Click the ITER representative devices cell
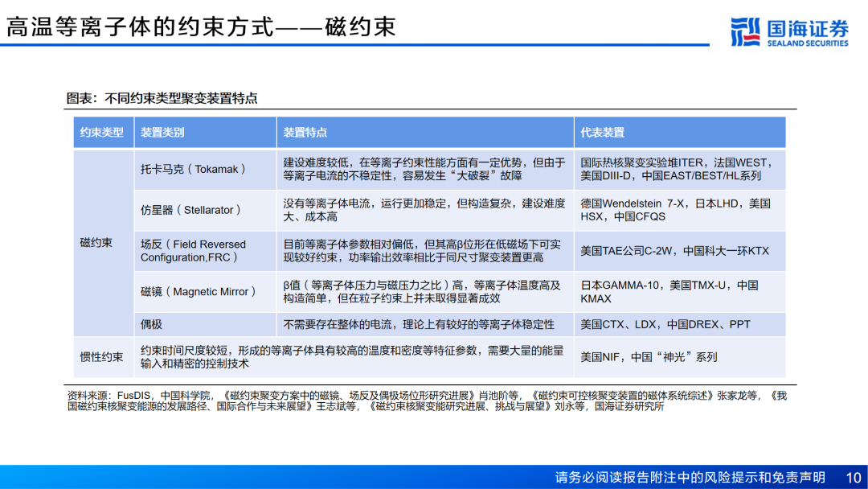Image resolution: width=868 pixels, height=489 pixels. [680, 170]
